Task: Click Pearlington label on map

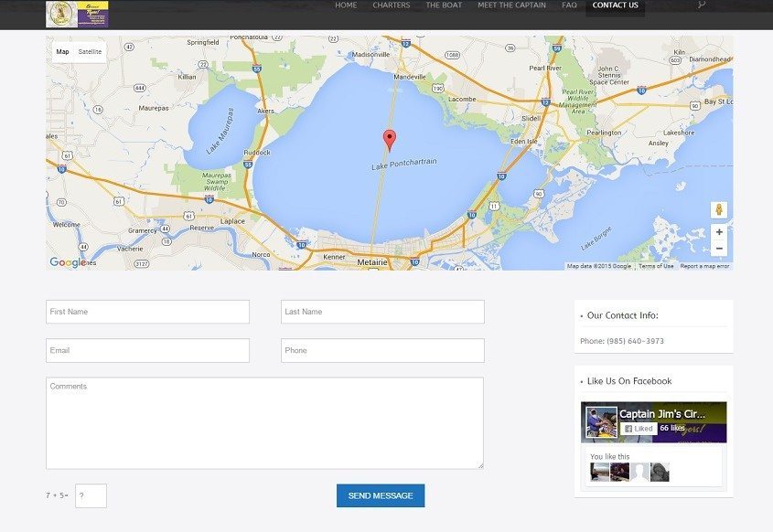Action: (x=604, y=133)
